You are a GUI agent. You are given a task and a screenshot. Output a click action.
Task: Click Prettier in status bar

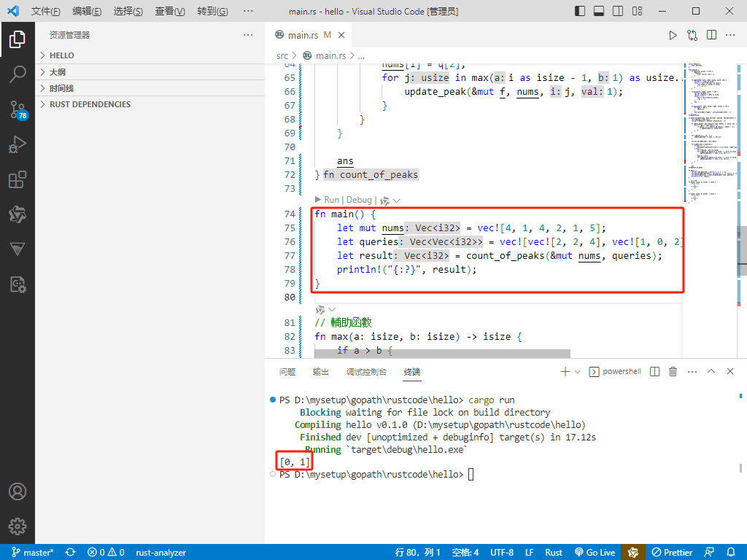[x=672, y=553]
